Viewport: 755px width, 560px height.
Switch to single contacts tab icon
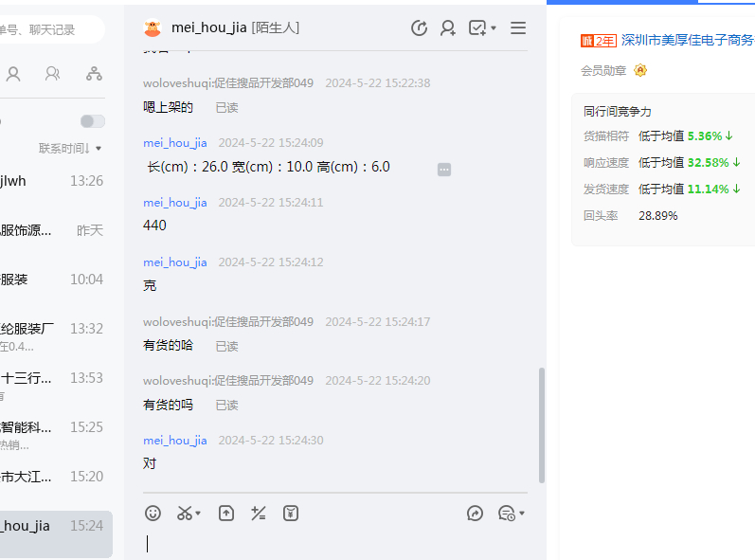13,74
